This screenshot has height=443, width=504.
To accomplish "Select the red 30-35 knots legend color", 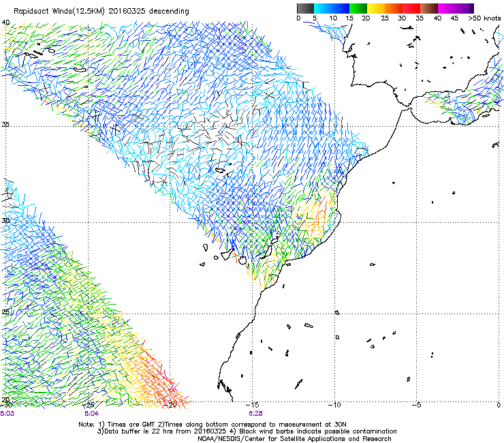I will pos(411,8).
